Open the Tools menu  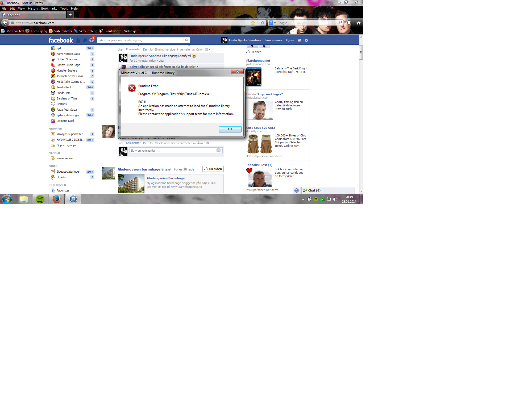click(x=64, y=9)
